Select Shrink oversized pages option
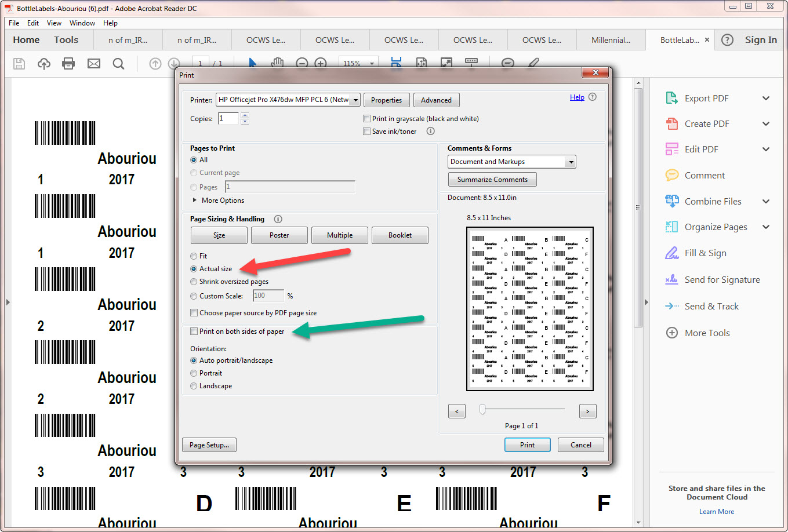 (194, 282)
